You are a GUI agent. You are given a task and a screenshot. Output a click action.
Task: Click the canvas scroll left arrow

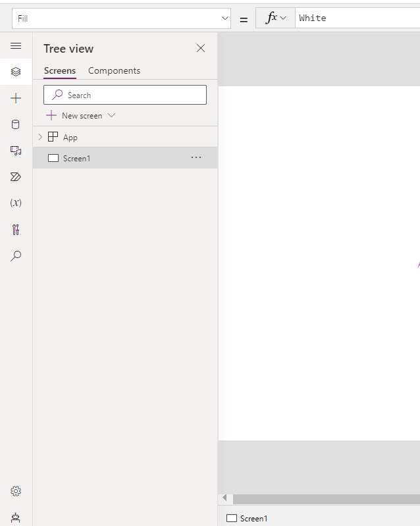pos(224,498)
